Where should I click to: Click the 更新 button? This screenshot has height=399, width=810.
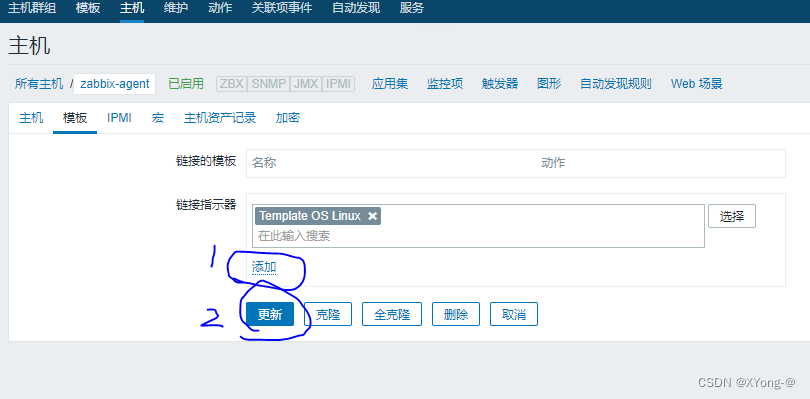(x=270, y=314)
